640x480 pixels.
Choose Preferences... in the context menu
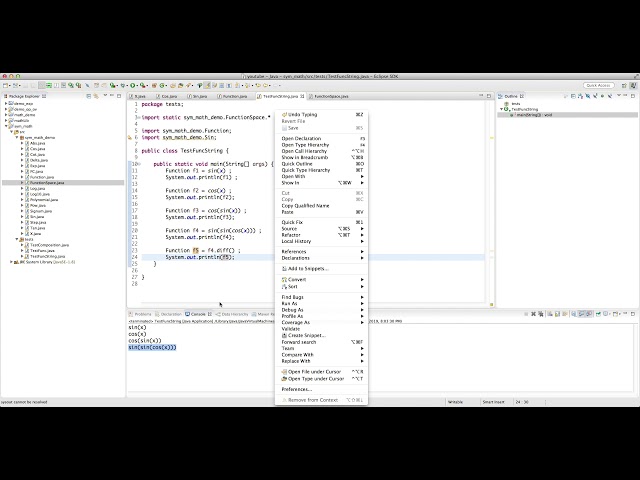coord(321,389)
